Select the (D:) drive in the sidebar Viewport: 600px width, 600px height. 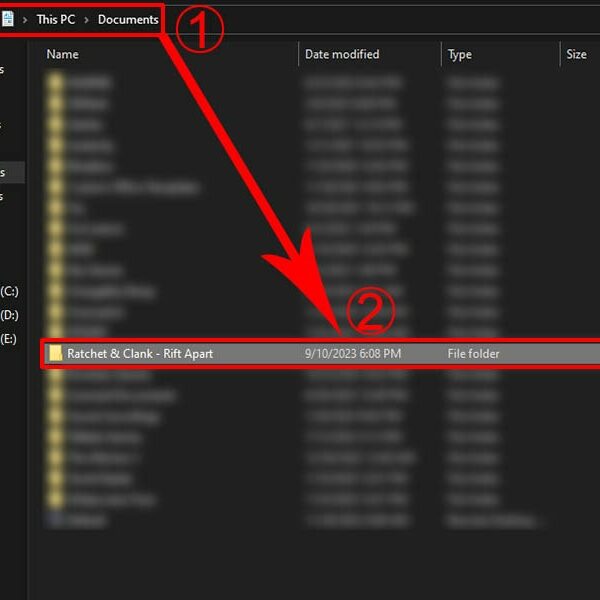click(10, 315)
